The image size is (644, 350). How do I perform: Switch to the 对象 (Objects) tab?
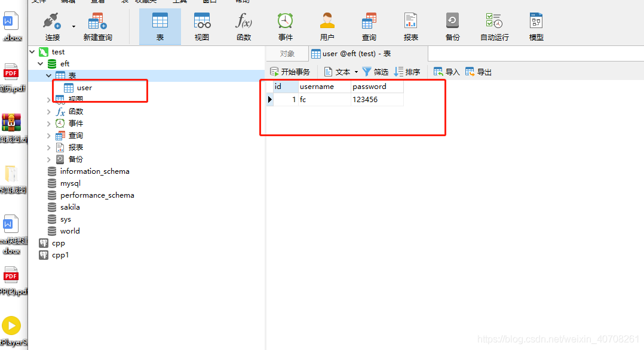pos(287,53)
